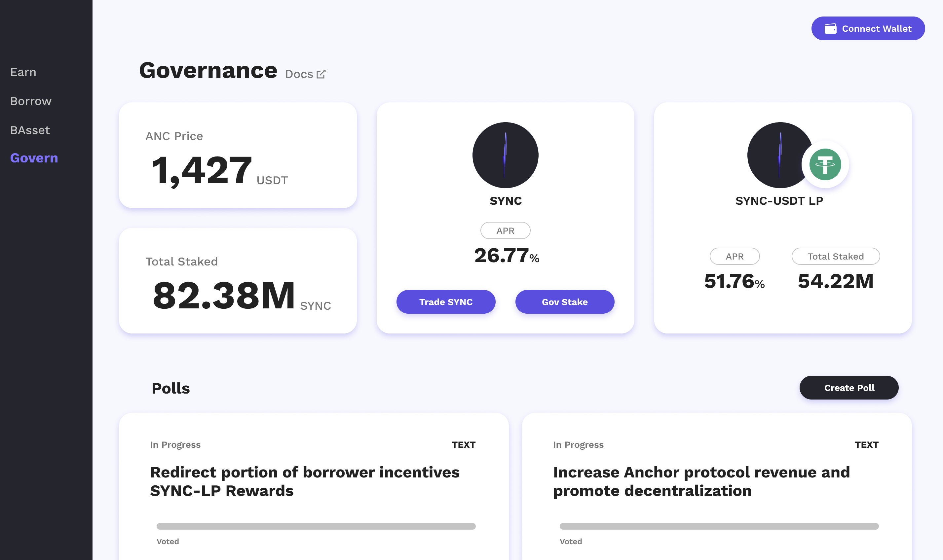
Task: Select BAsset in the sidebar
Action: click(x=30, y=130)
